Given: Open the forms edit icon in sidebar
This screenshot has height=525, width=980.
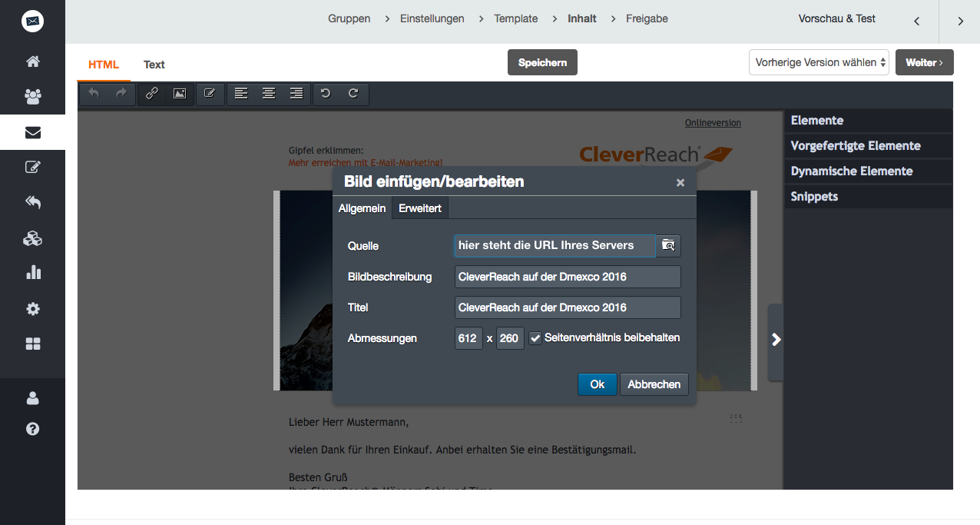Looking at the screenshot, I should point(32,167).
